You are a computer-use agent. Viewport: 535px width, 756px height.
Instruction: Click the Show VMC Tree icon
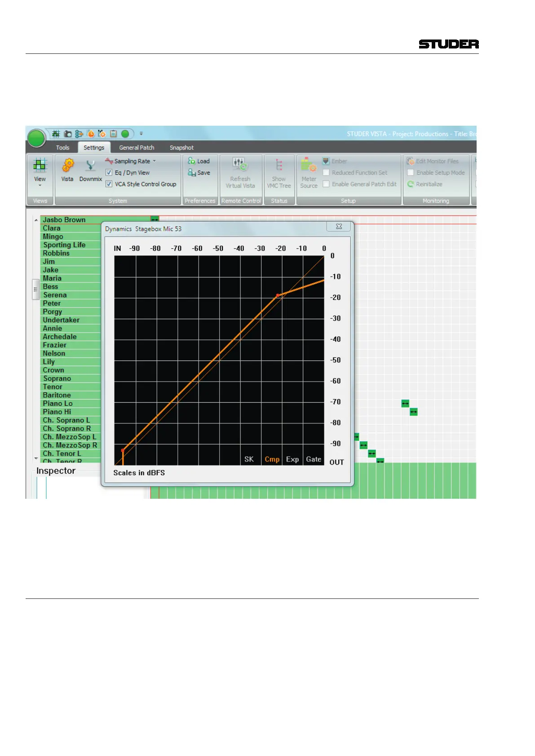click(x=279, y=165)
